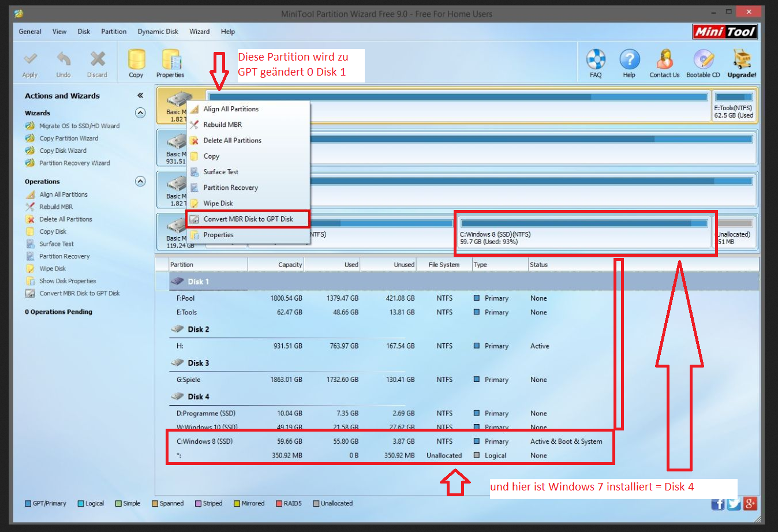Open the Help menu

coord(228,32)
